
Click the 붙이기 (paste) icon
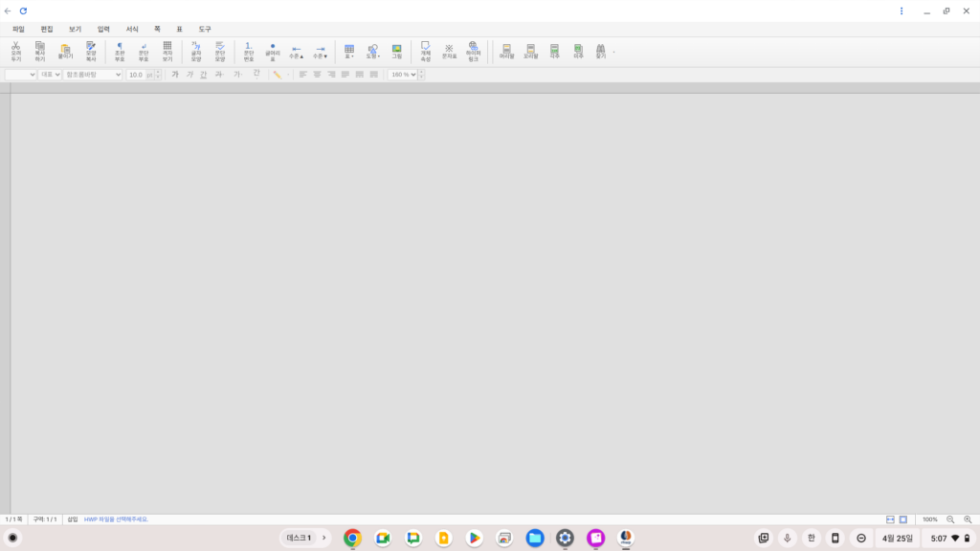pos(65,51)
